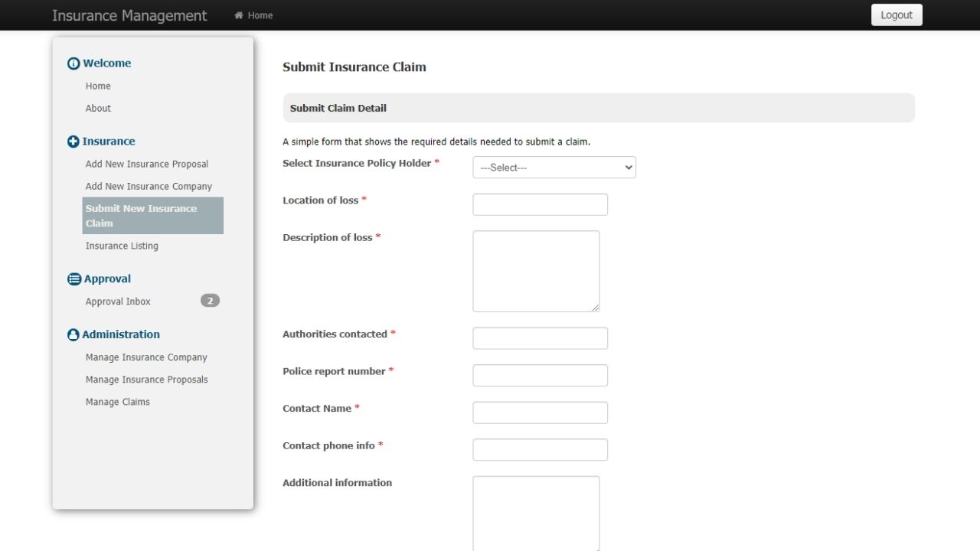Select the Contact Name input box
980x551 pixels.
click(x=540, y=412)
